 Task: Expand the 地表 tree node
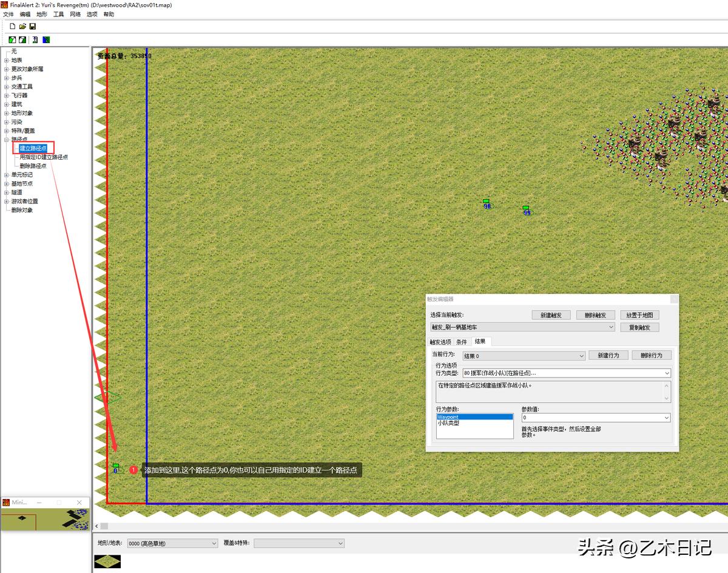tap(7, 60)
